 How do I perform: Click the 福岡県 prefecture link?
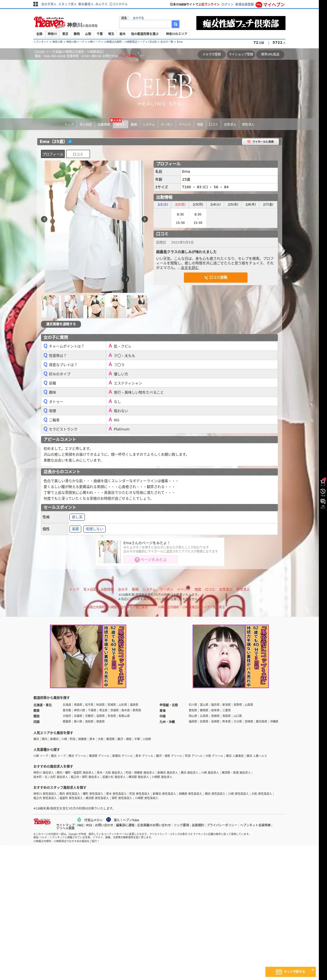[193, 721]
